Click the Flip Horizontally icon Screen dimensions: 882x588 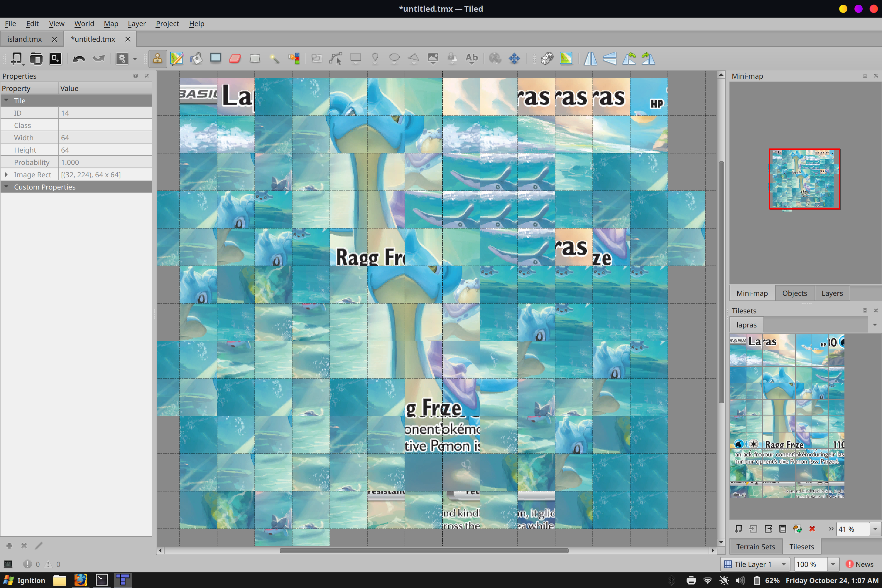[x=590, y=58]
